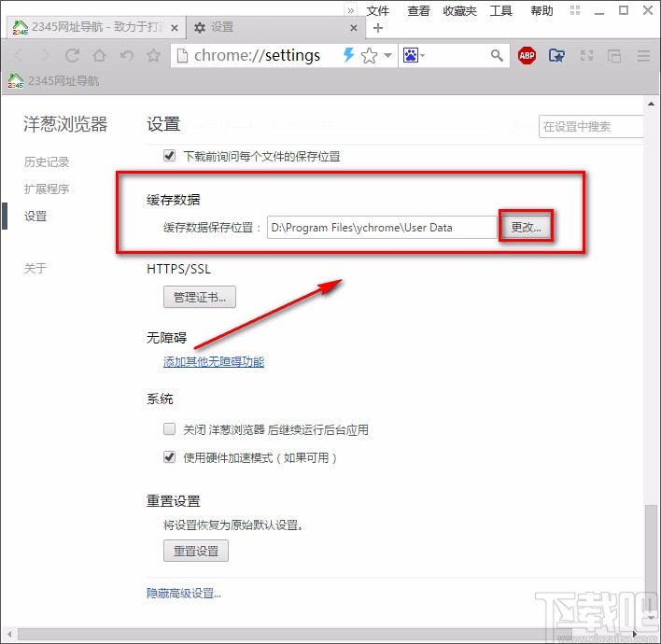The width and height of the screenshot is (661, 644).
Task: Open 添加其他无障碍功能 link
Action: point(214,361)
